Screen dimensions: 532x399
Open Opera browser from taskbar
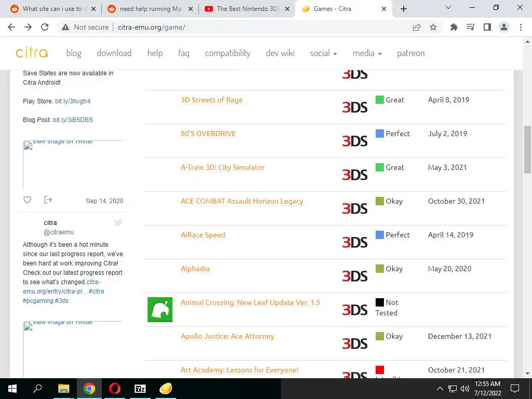(x=115, y=389)
